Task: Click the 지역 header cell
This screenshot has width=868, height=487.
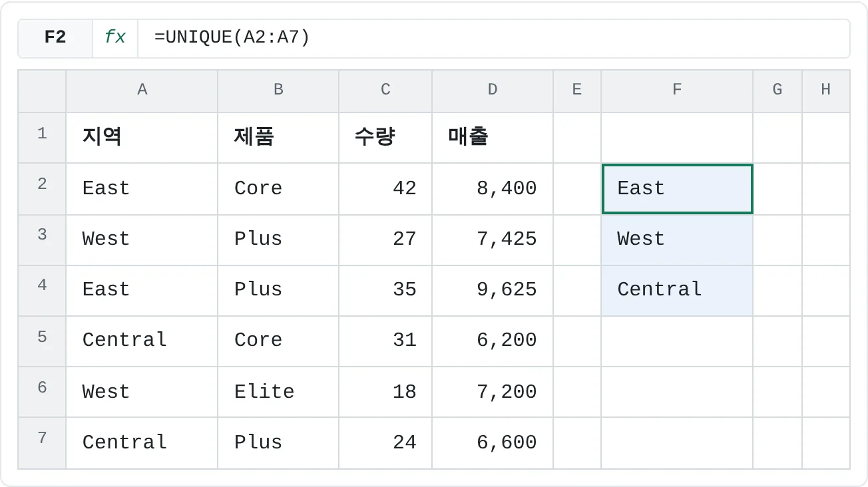Action: click(142, 138)
